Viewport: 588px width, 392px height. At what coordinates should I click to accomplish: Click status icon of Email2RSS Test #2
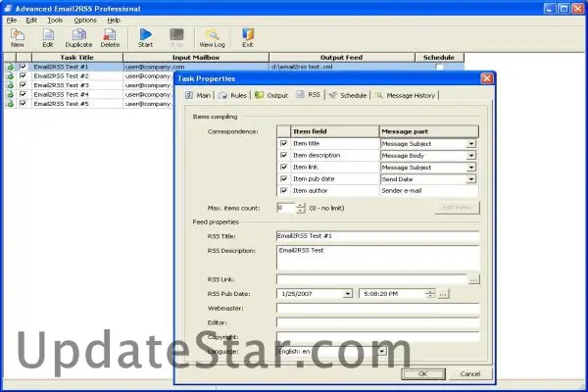10,76
